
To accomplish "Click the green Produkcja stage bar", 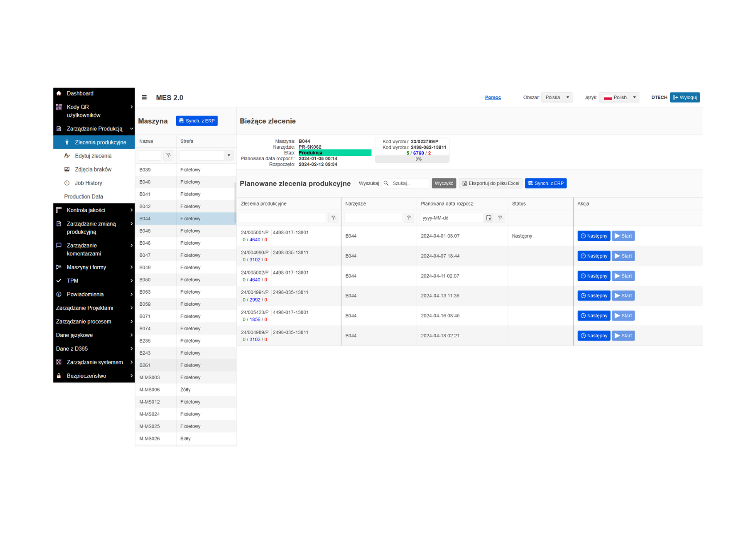I will point(334,153).
